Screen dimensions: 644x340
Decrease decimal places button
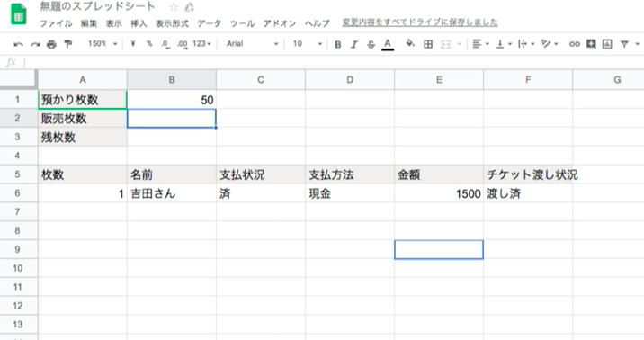(165, 44)
